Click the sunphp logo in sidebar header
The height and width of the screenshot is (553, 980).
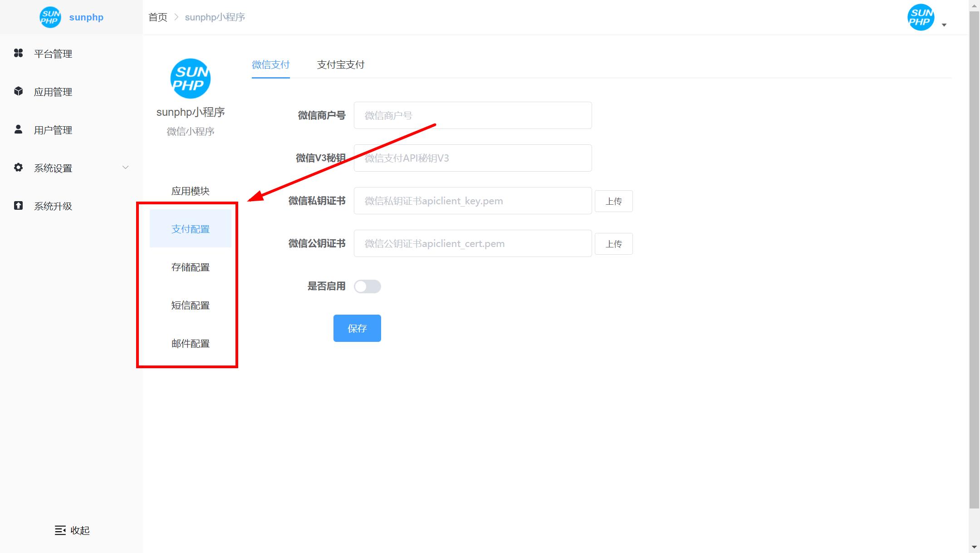coord(50,17)
